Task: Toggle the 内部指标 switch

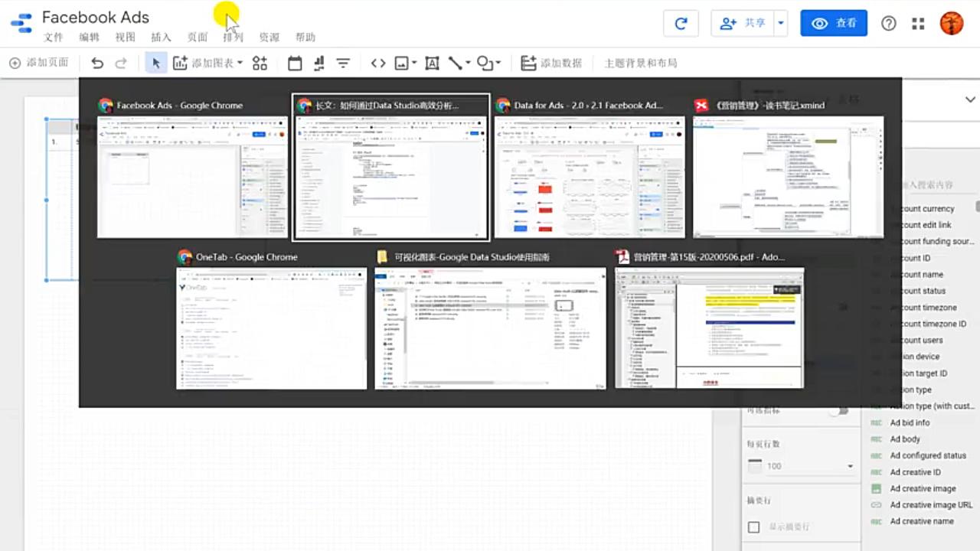Action: (840, 411)
